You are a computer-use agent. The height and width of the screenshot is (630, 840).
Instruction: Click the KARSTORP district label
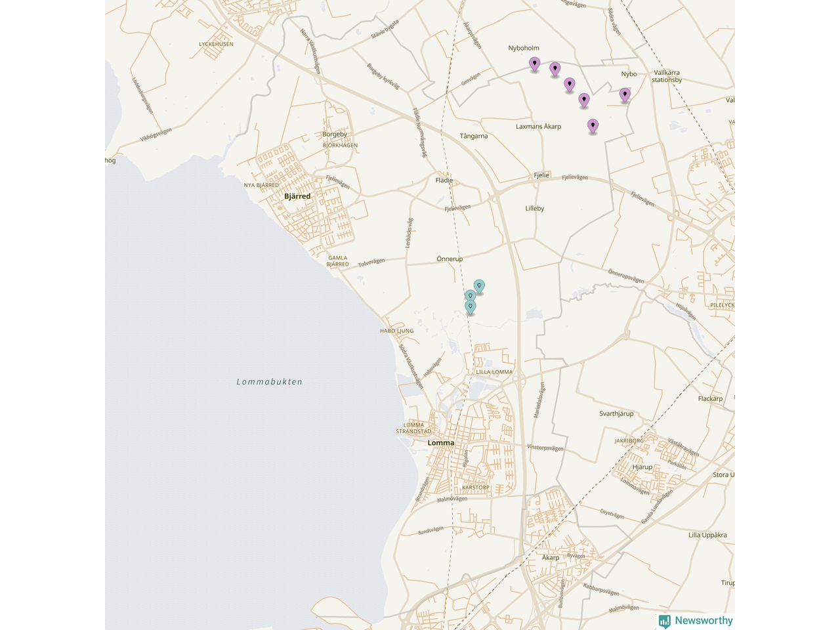click(476, 488)
